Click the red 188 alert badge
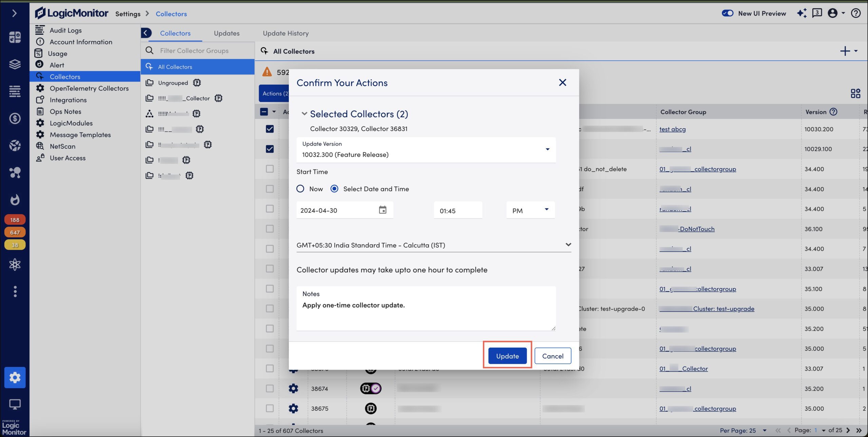Screen dimensions: 868x437 (15, 220)
